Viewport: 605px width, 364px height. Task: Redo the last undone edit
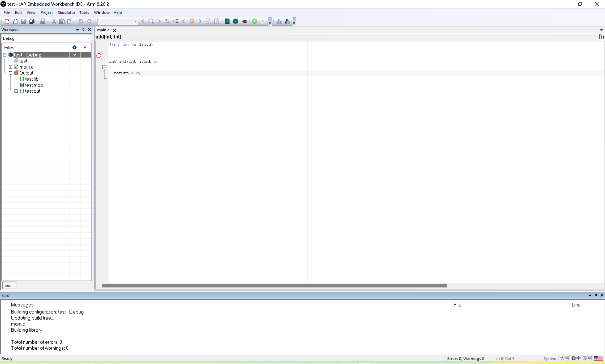point(89,21)
